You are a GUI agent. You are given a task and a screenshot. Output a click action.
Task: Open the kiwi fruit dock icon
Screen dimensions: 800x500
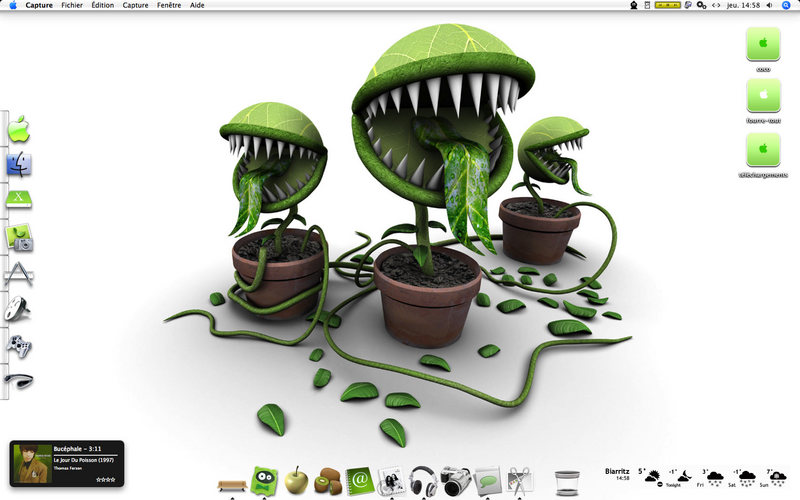328,481
